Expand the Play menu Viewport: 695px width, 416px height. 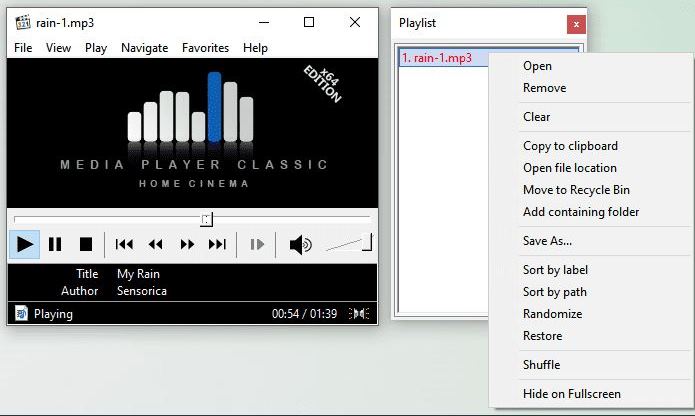click(96, 47)
